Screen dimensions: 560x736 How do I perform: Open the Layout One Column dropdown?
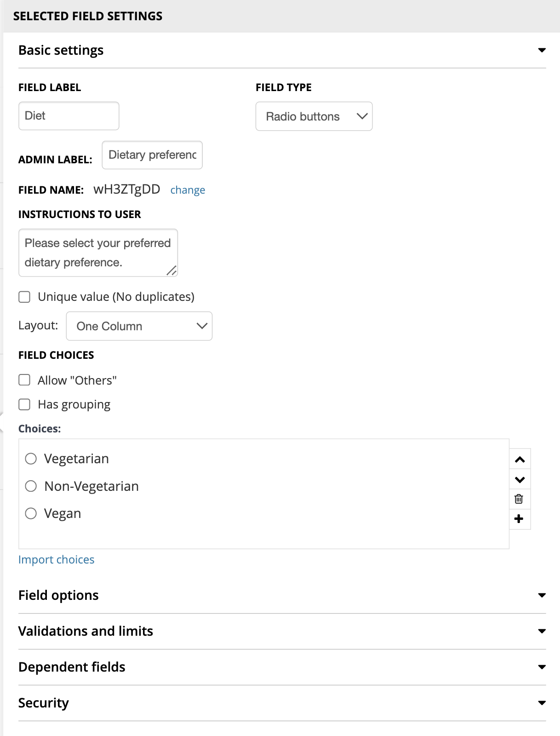click(x=139, y=326)
